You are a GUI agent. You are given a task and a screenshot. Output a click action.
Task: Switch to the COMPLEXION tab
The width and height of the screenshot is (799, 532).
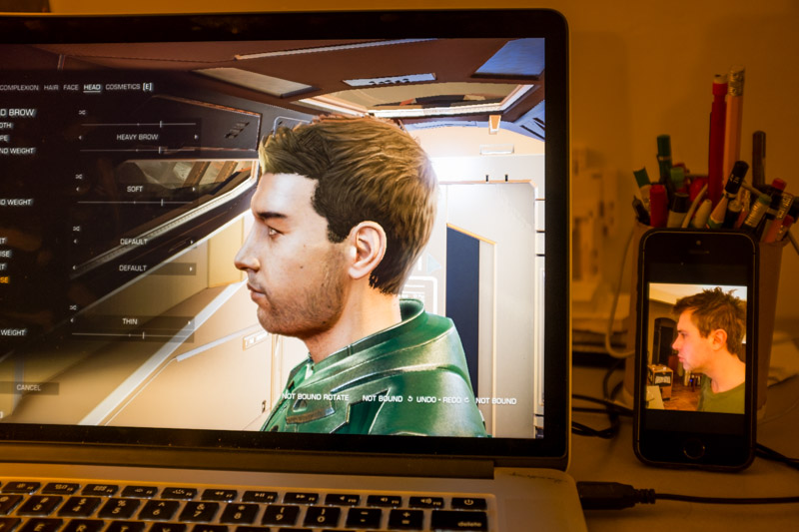coord(19,88)
